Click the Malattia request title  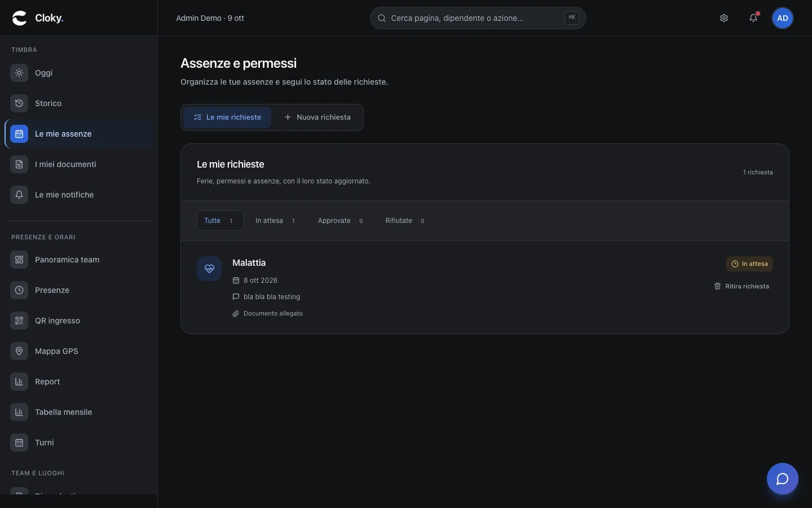click(249, 263)
